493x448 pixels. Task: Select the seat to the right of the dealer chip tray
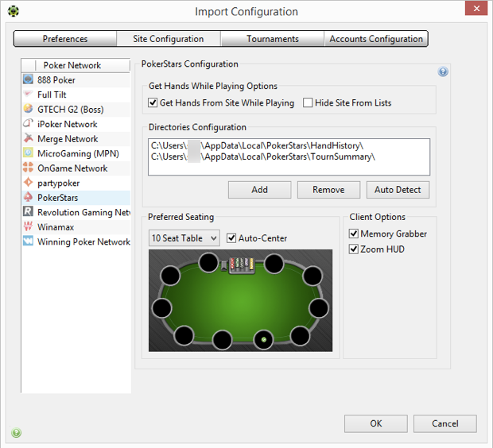[x=274, y=264]
